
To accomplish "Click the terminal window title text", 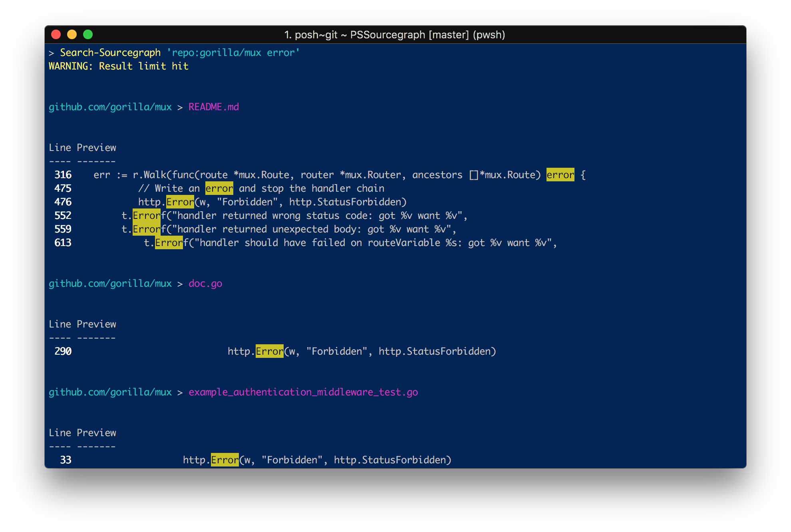I will pos(394,35).
